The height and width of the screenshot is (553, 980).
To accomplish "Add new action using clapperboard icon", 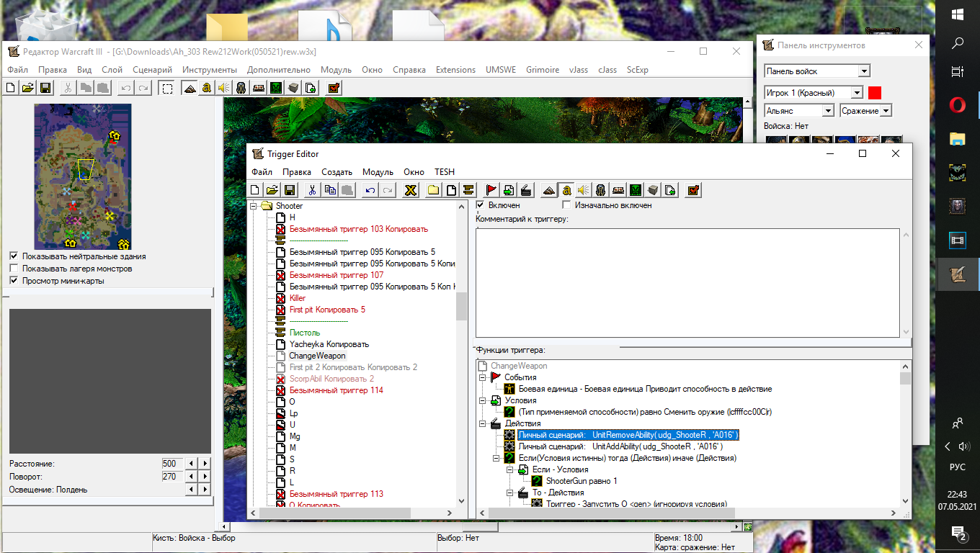I will point(526,190).
